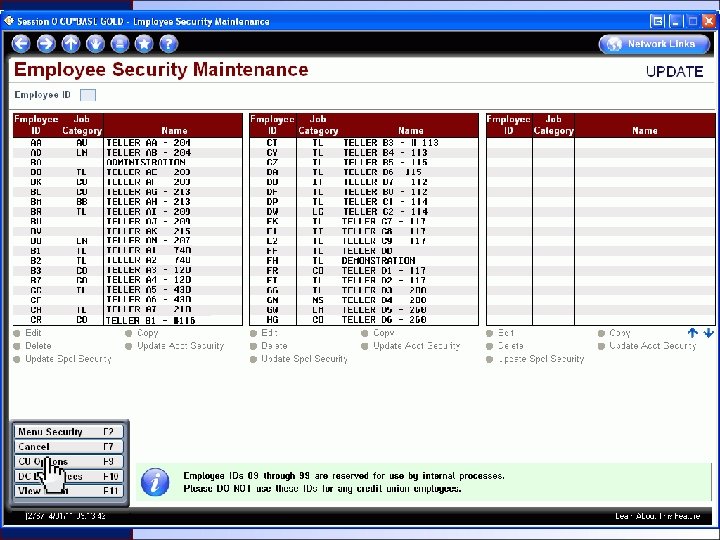Select Edit radio under the second employee list
This screenshot has height=540, width=720.
[x=253, y=333]
